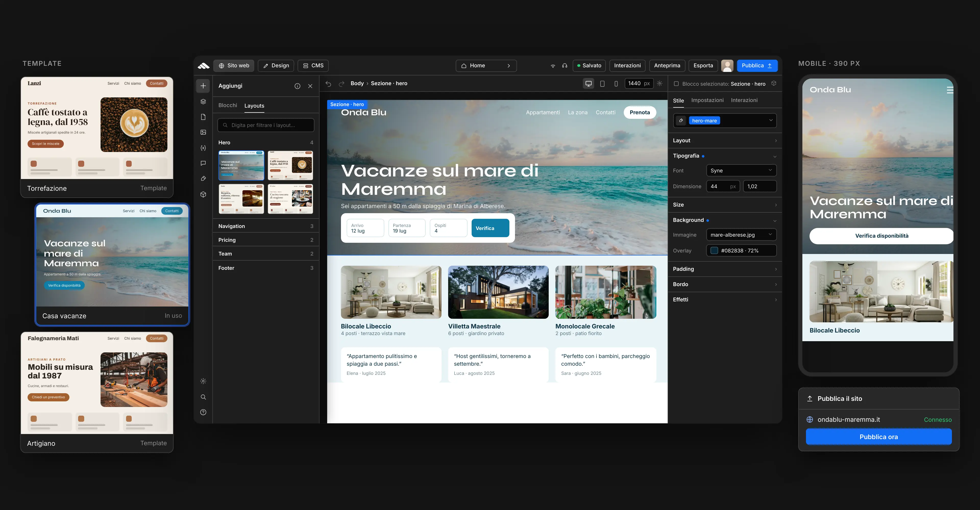Collapse the Tipografia section

tap(725, 156)
